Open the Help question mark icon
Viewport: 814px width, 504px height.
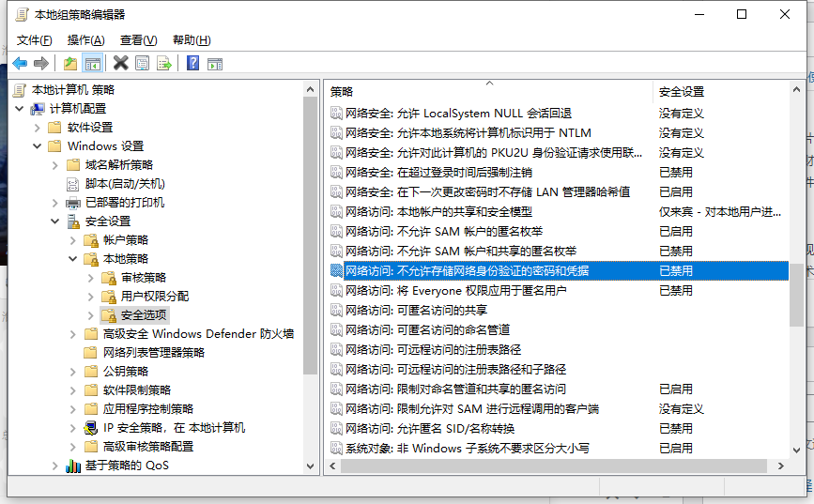[x=193, y=63]
